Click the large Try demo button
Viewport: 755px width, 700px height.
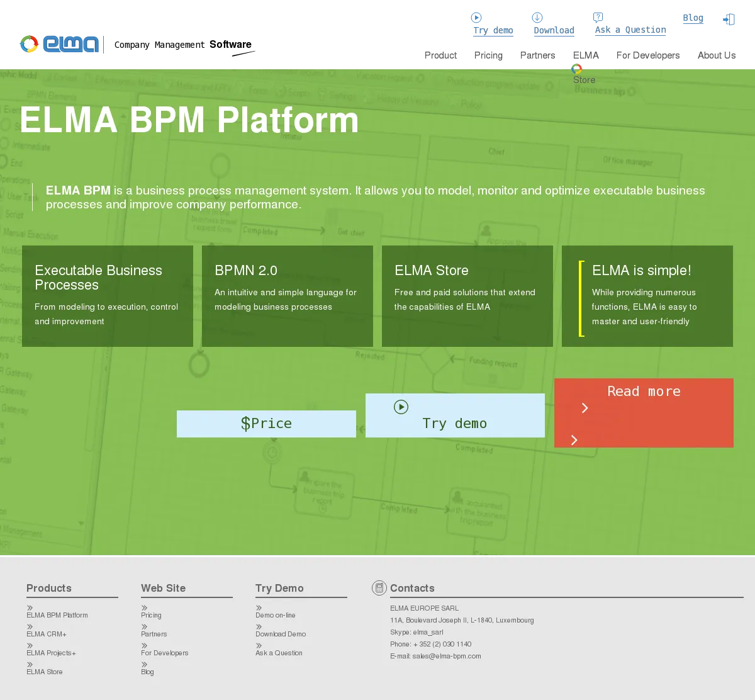[455, 415]
